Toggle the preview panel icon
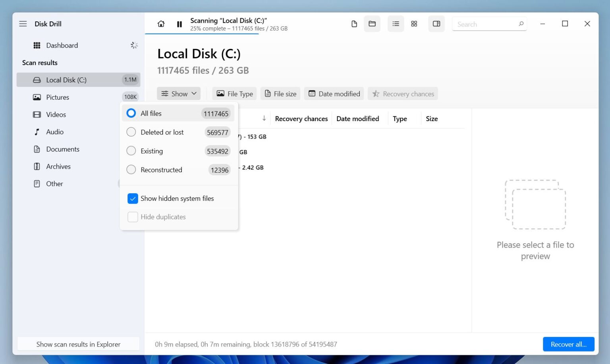Screen dimensions: 610x364 tap(436, 24)
